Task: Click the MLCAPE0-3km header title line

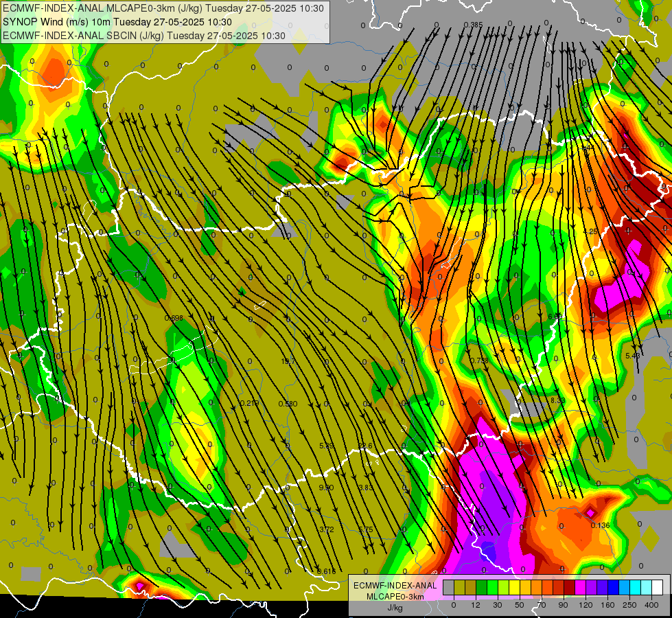Action: (163, 8)
